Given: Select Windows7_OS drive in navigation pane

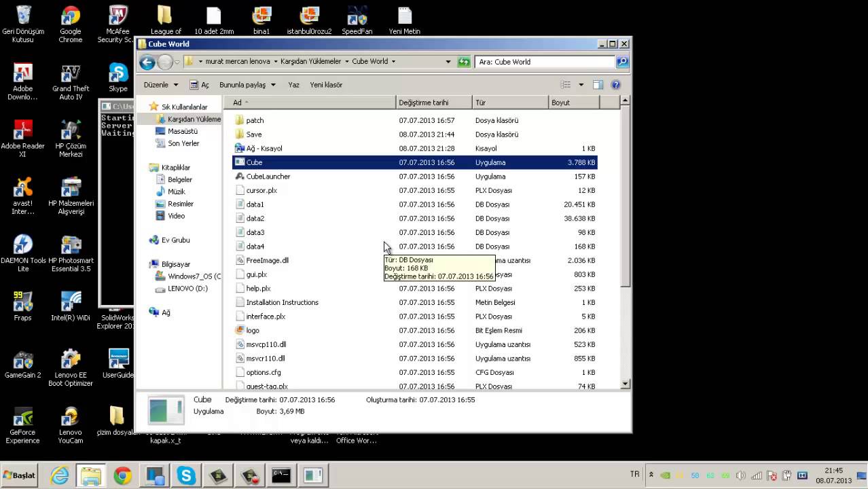Looking at the screenshot, I should coord(188,276).
